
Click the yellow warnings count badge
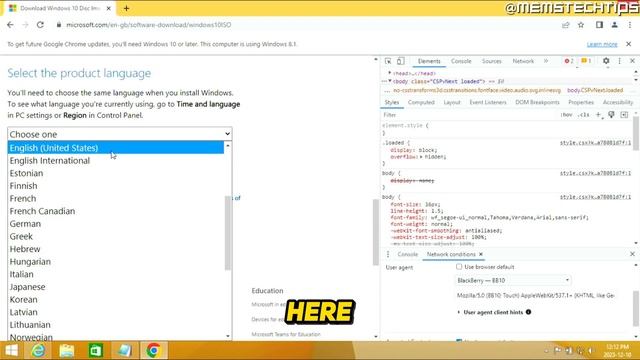click(586, 61)
